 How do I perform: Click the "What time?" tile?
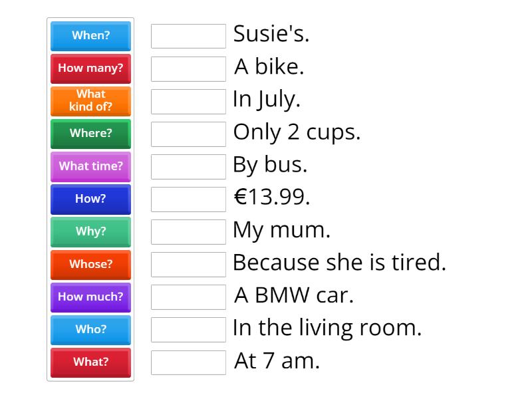coord(90,166)
